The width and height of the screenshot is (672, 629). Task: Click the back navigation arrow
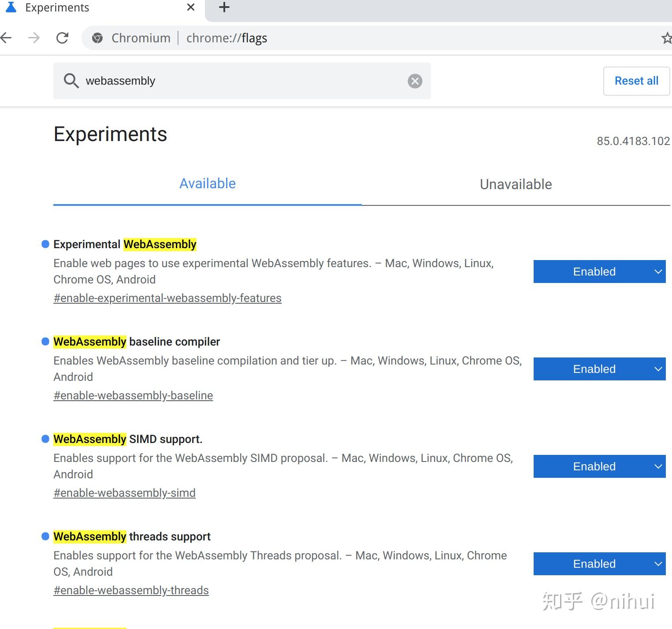(7, 38)
